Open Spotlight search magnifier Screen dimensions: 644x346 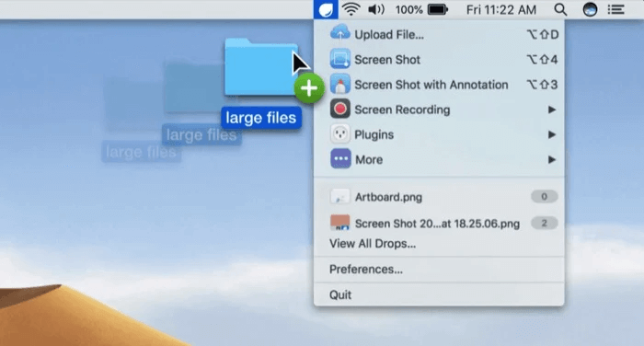coord(560,9)
